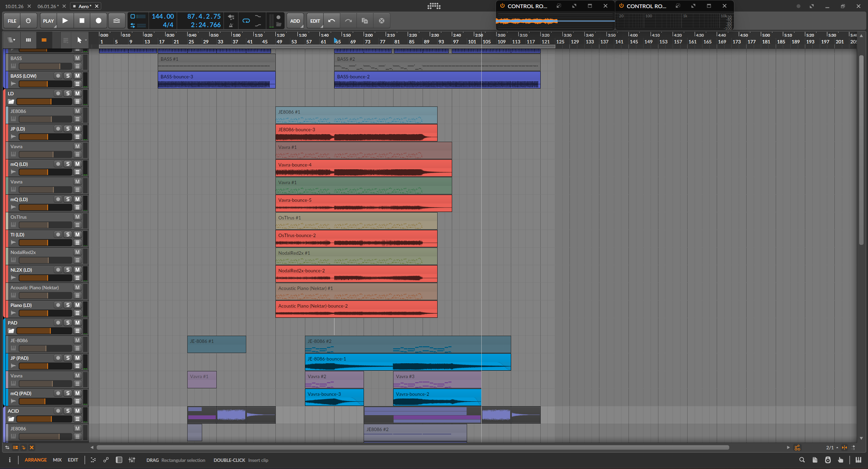Open the FILE menu button

tap(12, 21)
